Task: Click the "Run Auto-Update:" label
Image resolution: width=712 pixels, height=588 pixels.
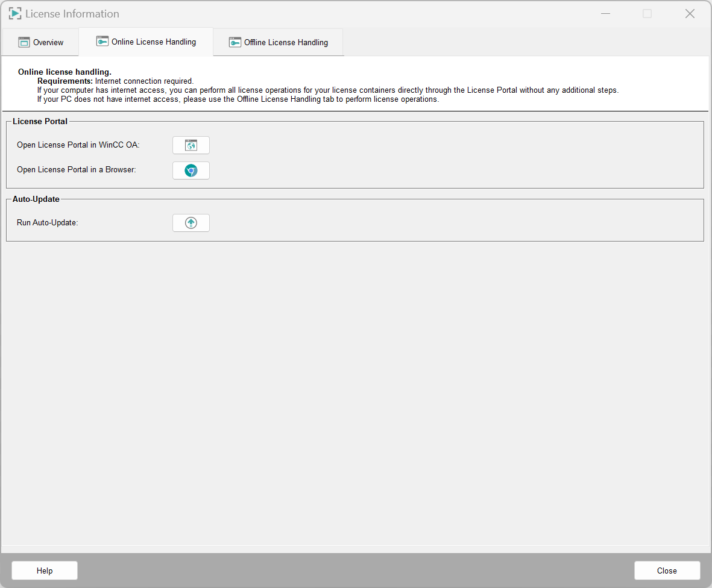Action: 48,223
